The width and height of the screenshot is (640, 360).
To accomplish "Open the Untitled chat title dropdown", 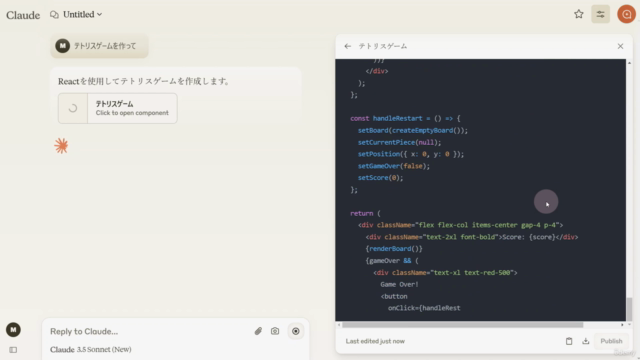I will [82, 14].
